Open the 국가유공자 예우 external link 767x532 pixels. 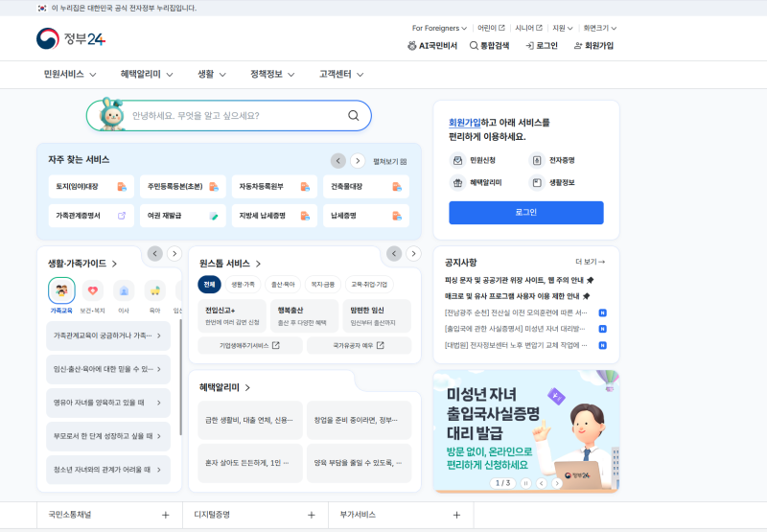359,346
